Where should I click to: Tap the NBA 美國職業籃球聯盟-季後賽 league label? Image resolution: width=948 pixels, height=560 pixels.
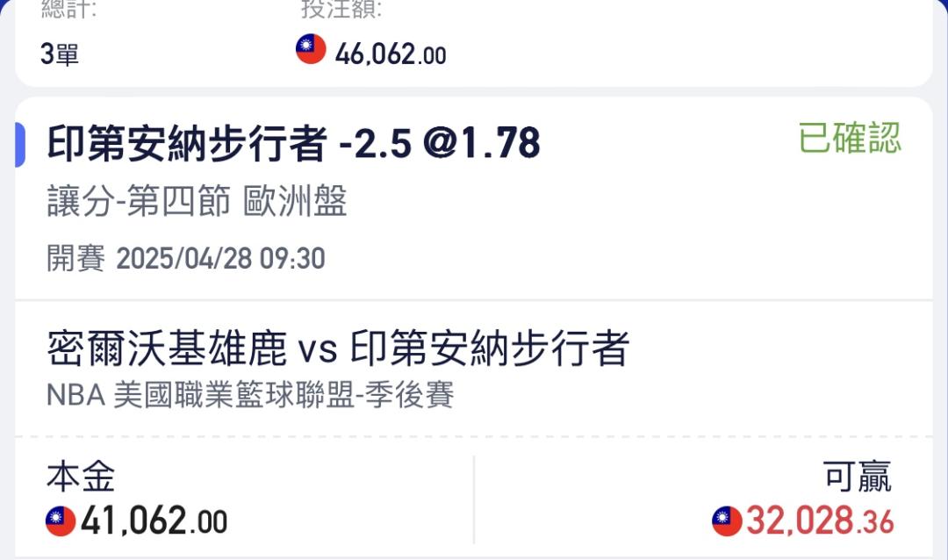[x=249, y=395]
